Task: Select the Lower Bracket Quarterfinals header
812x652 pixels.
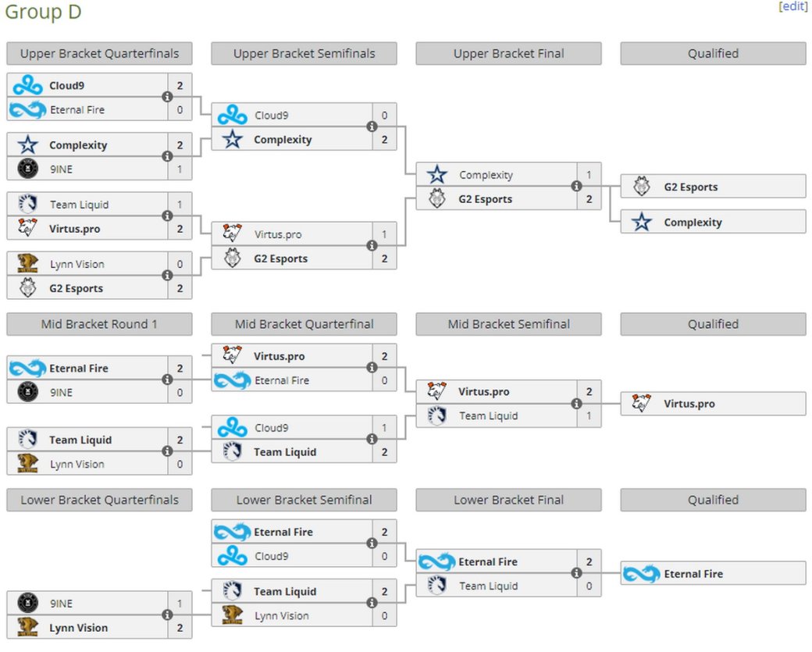Action: [99, 500]
